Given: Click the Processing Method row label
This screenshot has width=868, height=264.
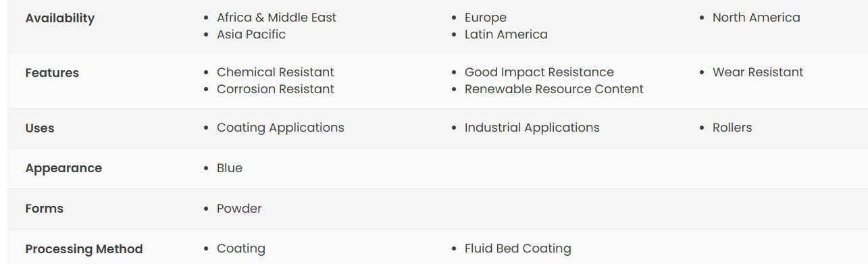Looking at the screenshot, I should point(84,249).
